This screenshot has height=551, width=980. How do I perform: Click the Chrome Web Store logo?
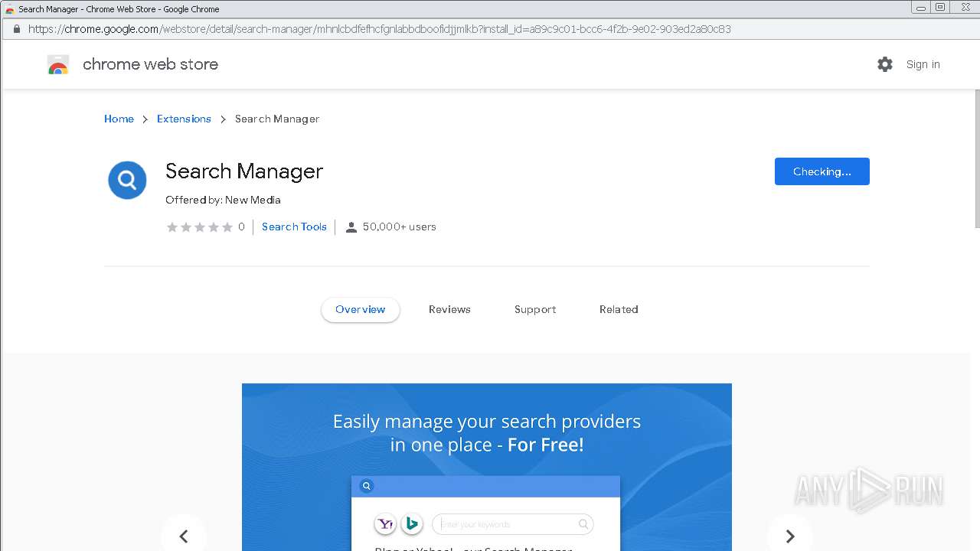pos(58,65)
